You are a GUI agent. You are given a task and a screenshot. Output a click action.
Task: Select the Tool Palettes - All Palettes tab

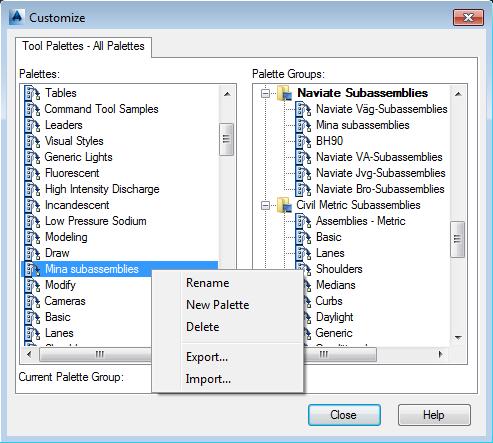(83, 46)
